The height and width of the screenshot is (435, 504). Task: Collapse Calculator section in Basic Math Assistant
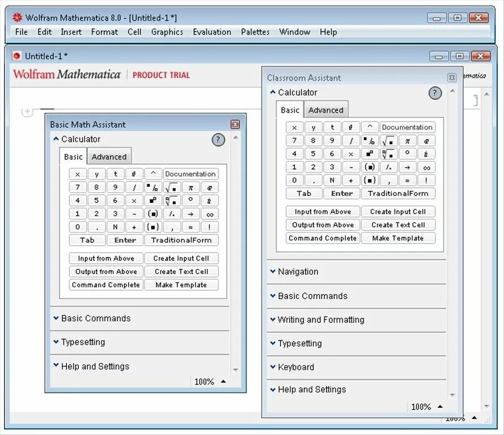(56, 139)
